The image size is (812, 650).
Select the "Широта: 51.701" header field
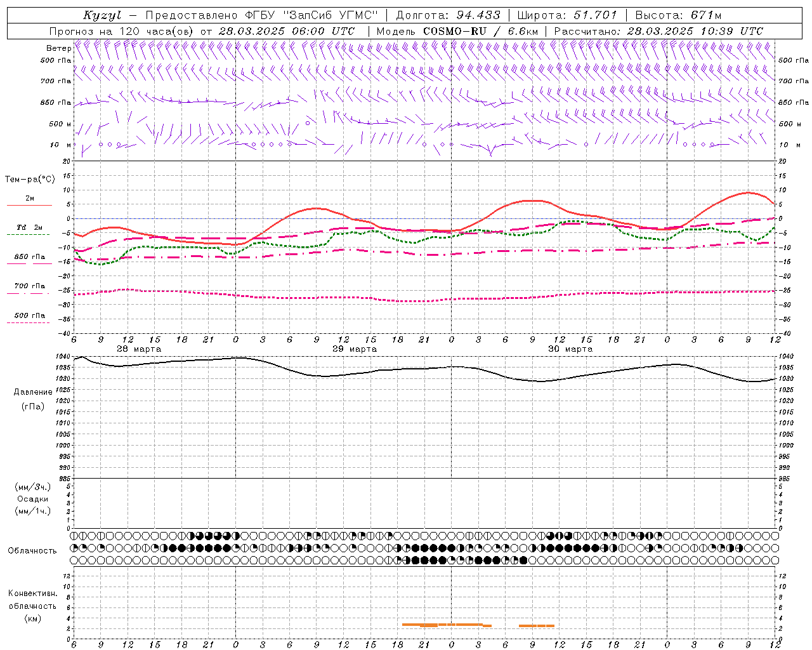pyautogui.click(x=567, y=15)
